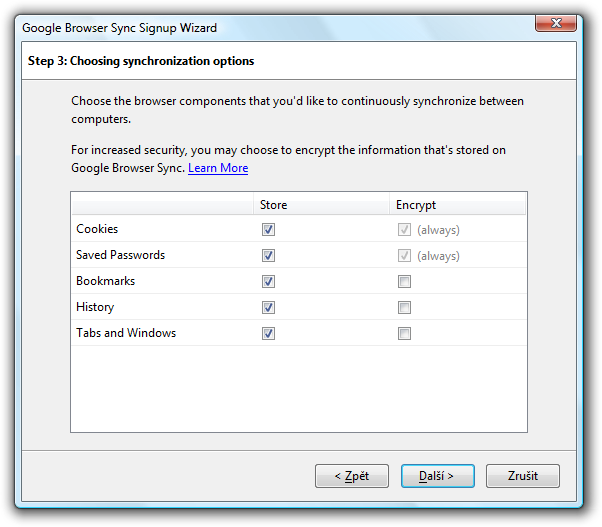The height and width of the screenshot is (527, 602).
Task: Toggle Store checkbox for Tabs and Windows
Action: pyautogui.click(x=268, y=333)
